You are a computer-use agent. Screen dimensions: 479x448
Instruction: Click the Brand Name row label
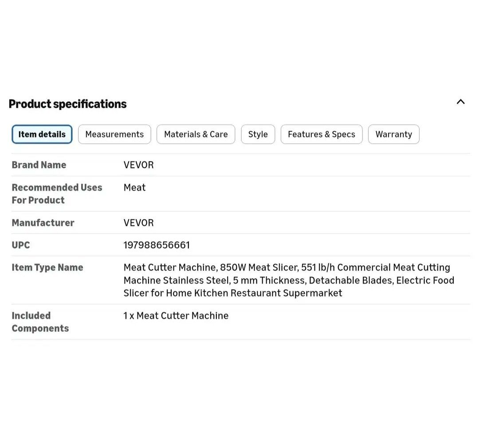[39, 165]
